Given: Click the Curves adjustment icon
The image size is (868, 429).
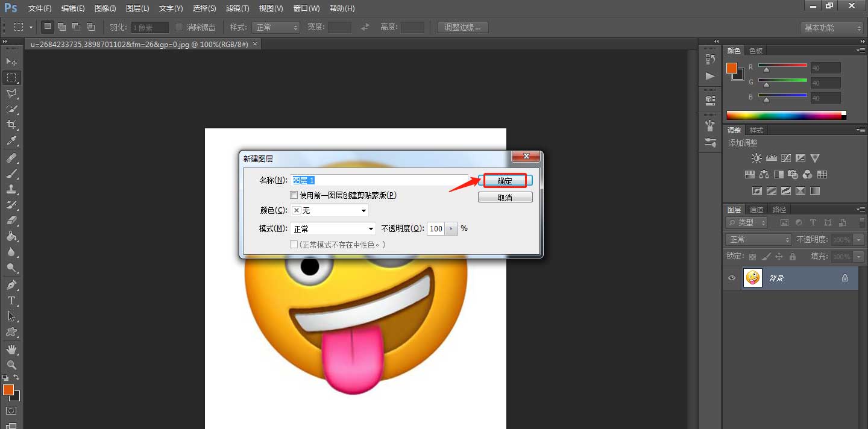Looking at the screenshot, I should 786,158.
